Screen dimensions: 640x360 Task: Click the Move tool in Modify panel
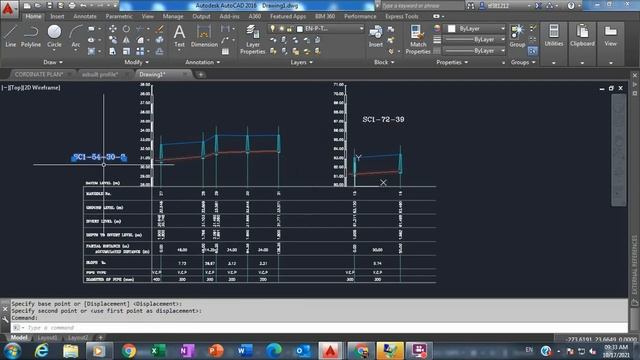112,29
